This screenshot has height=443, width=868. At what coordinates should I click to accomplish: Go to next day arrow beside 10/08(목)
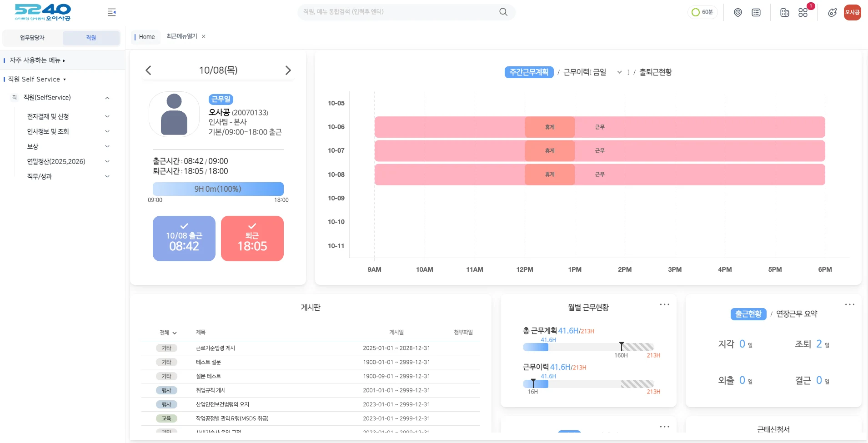(x=288, y=70)
